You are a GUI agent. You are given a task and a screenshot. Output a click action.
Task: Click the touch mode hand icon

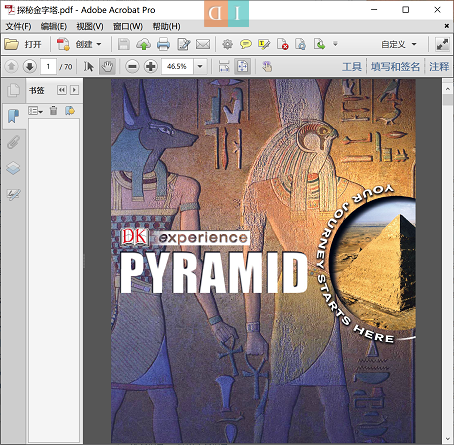(267, 66)
